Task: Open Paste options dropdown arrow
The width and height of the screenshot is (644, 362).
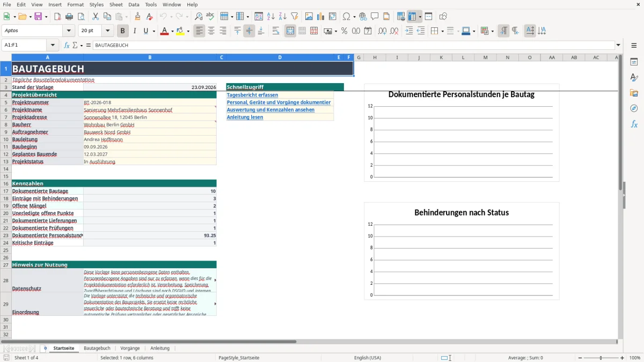Action: (x=127, y=17)
